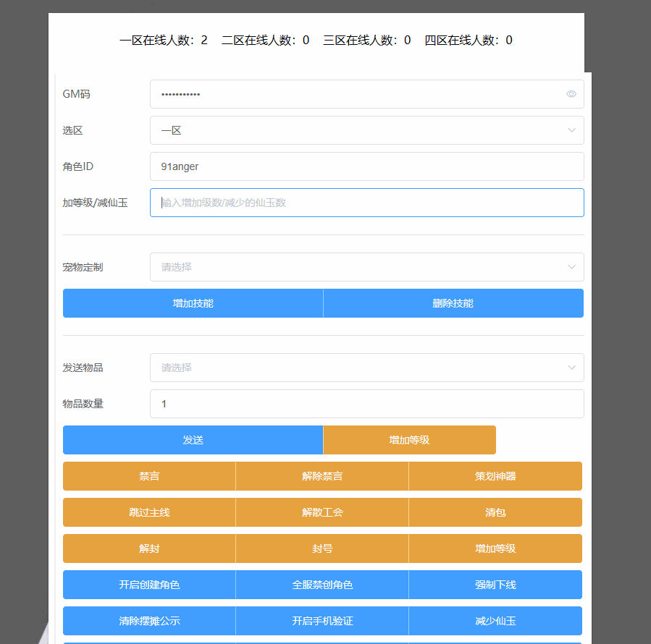Click the 加等级/减仙玉 input box

(x=366, y=203)
